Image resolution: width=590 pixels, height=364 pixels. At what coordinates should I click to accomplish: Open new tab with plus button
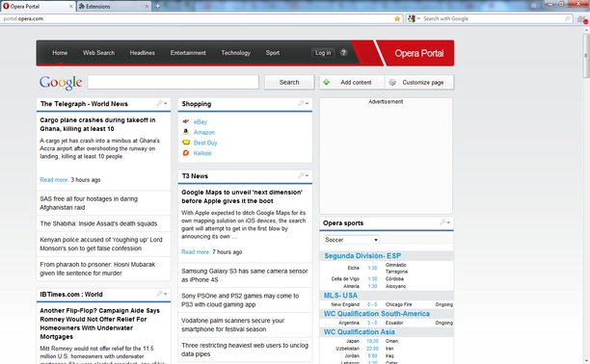point(158,6)
